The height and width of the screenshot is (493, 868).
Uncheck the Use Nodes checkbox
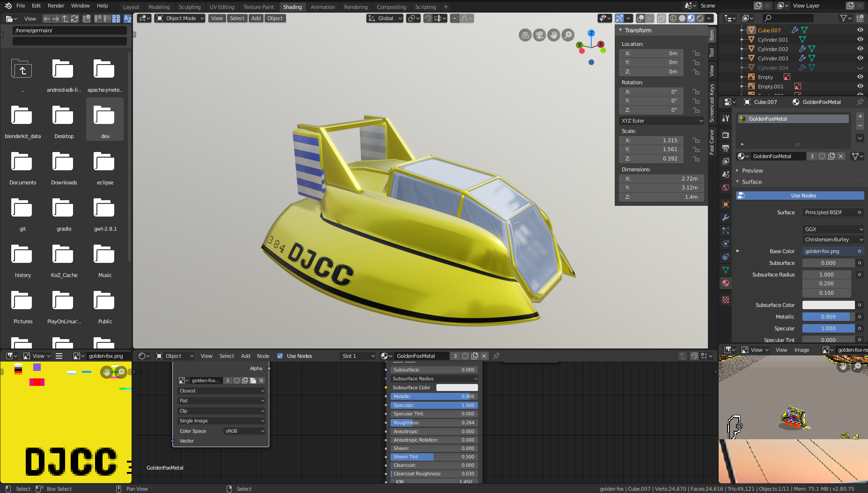[x=280, y=356]
